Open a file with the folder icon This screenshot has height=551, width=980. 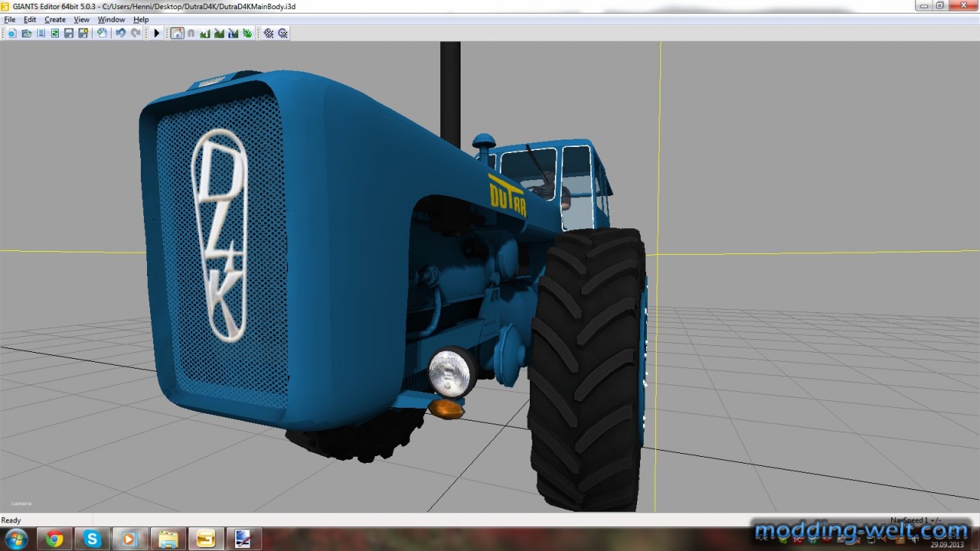coord(26,33)
